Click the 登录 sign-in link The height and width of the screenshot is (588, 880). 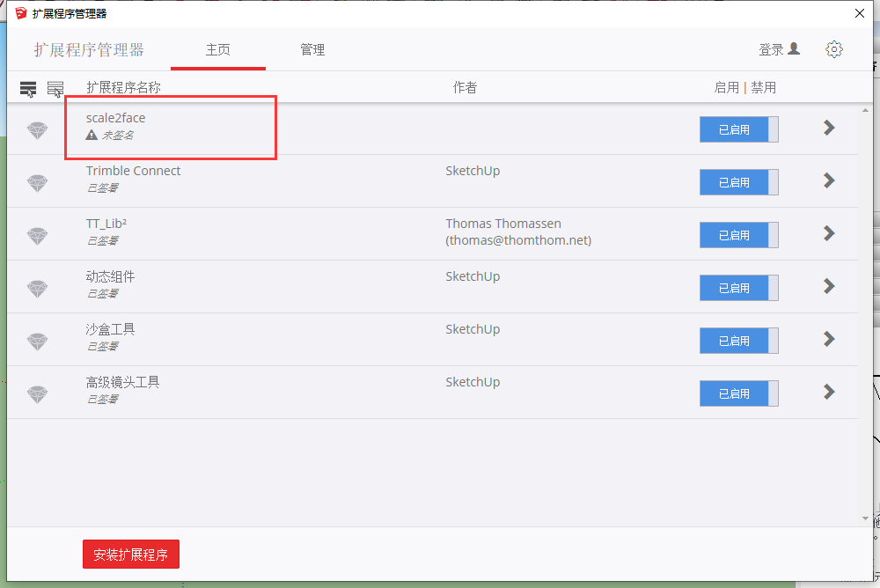coord(771,49)
